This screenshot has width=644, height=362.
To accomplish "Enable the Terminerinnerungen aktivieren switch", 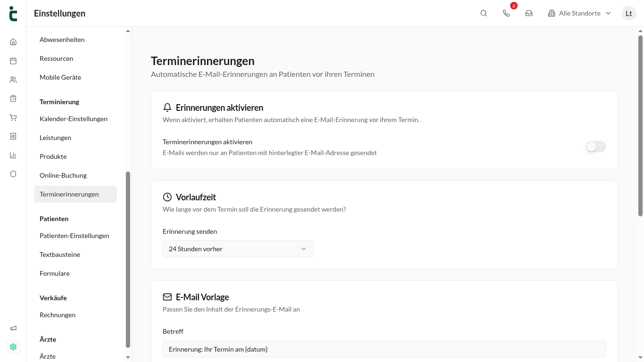I will tap(596, 147).
